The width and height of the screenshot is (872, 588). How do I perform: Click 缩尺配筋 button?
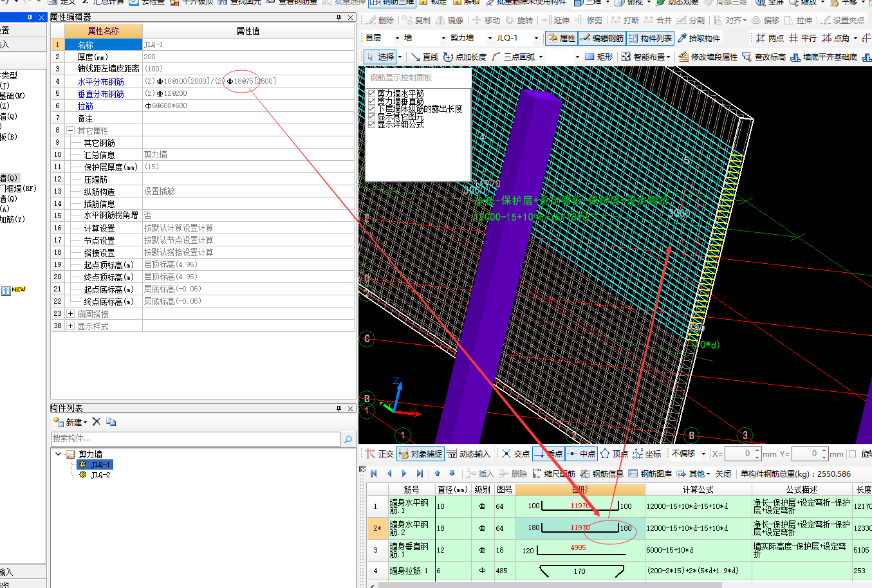[x=554, y=474]
